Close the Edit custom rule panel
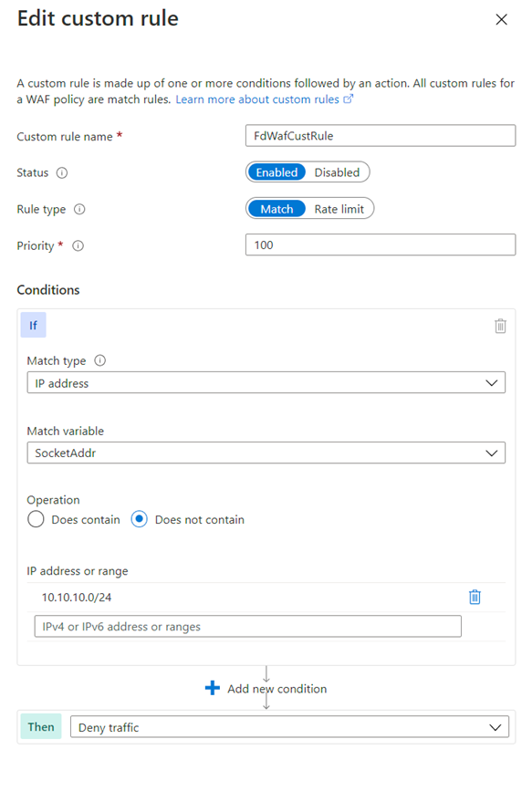 pyautogui.click(x=501, y=20)
